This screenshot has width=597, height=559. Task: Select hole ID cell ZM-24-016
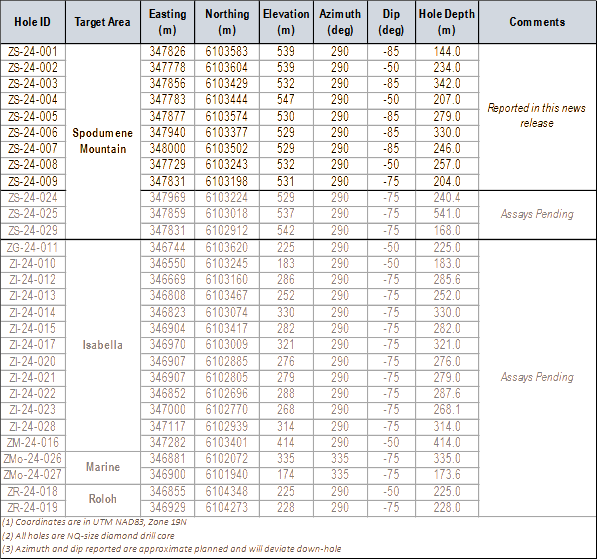33,442
